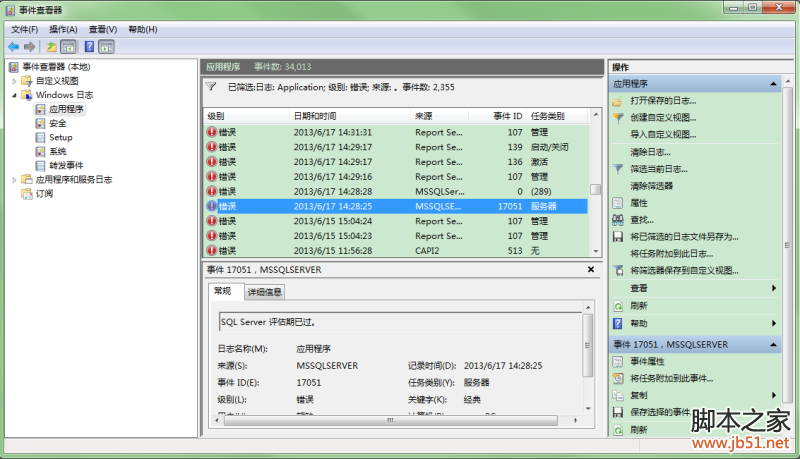Collapse the Windows 日志 tree node
This screenshot has height=459, width=800.
pos(14,95)
